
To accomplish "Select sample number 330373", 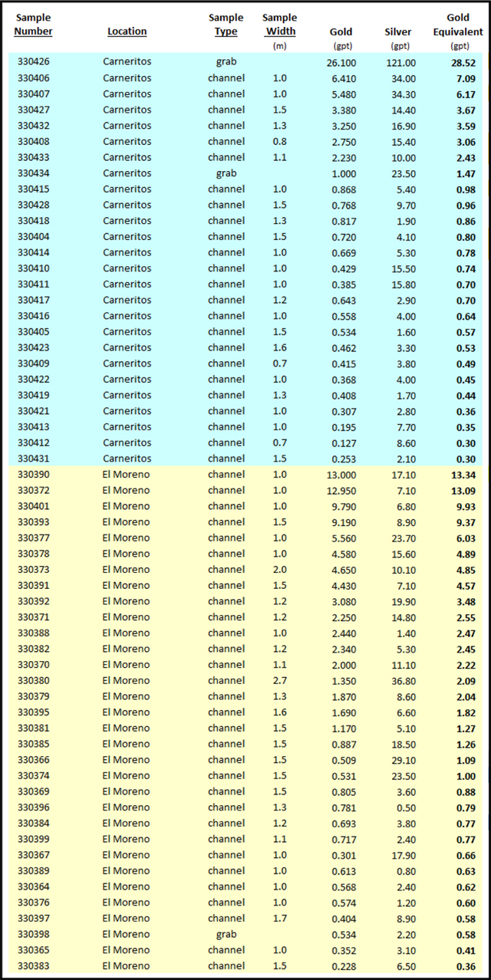I will [x=34, y=569].
